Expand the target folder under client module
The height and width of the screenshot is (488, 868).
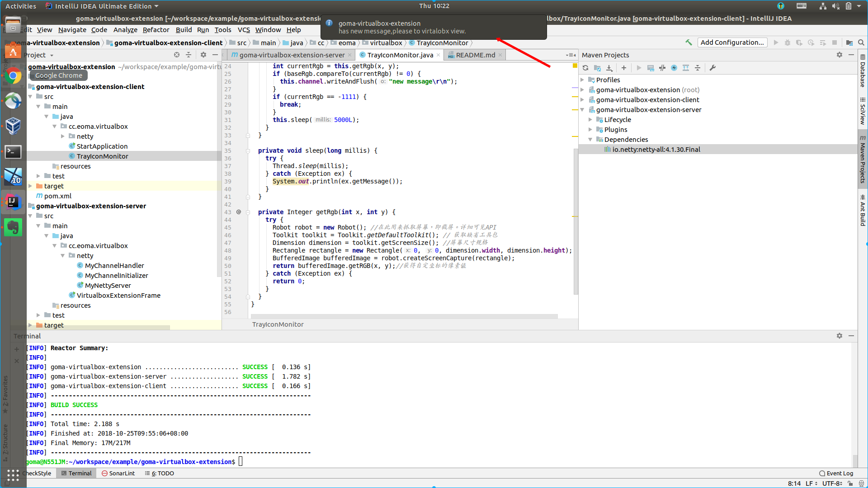[x=30, y=186]
